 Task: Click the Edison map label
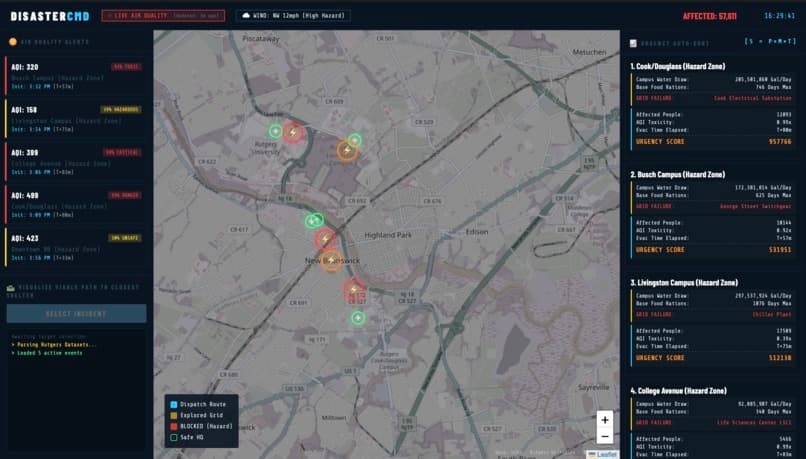tap(477, 232)
